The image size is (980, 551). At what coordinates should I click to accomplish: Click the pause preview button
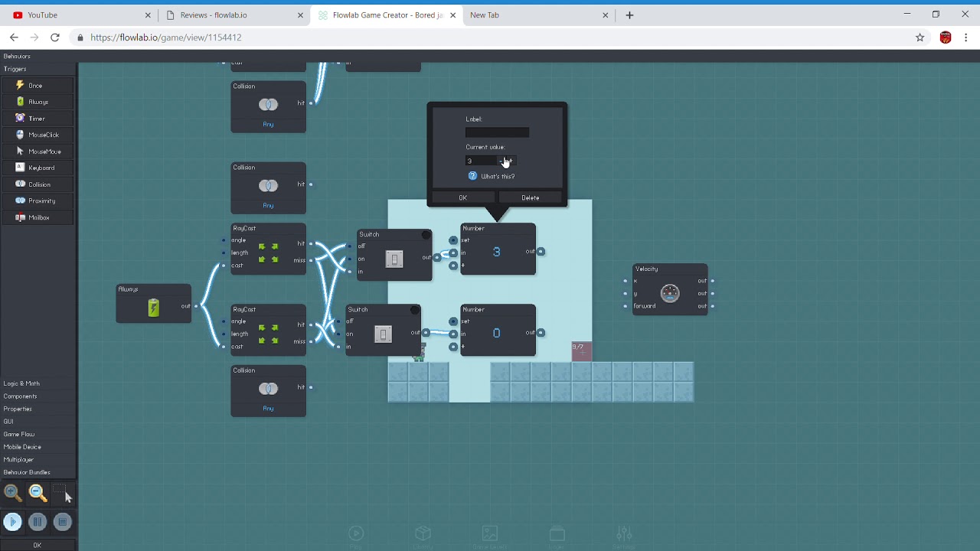pos(38,522)
